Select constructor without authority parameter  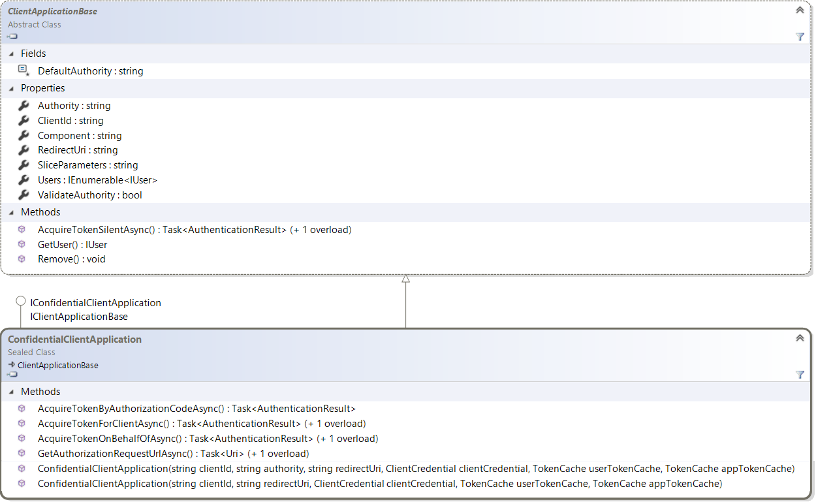380,483
